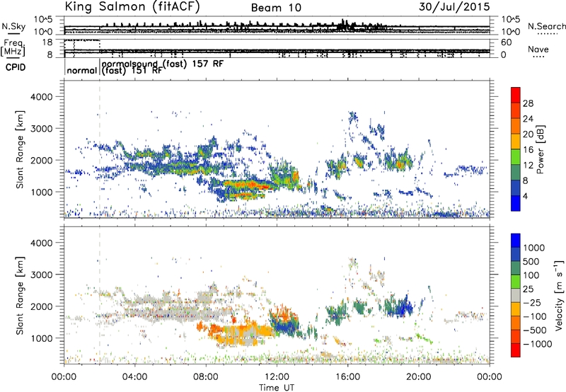Click the 4000 tick of power panel
Screen dimensions: 566x392
click(41, 97)
